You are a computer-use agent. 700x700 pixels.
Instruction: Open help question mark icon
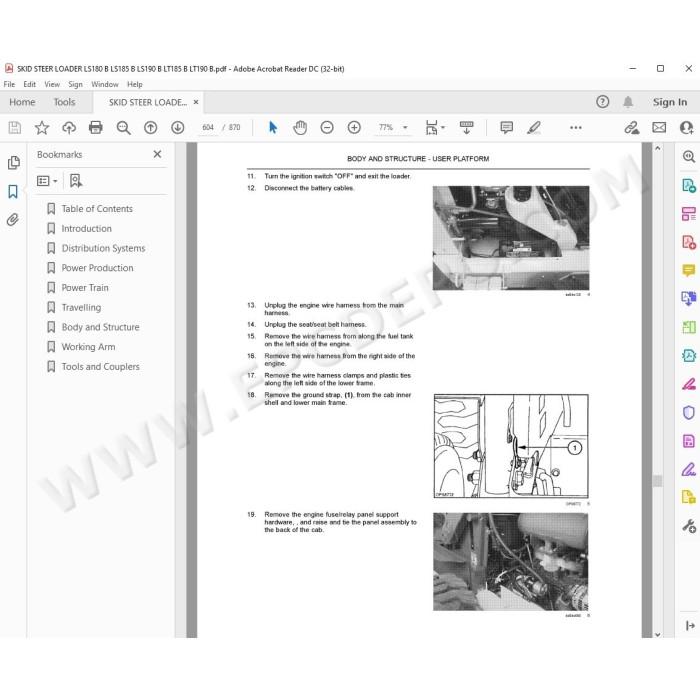click(x=603, y=102)
